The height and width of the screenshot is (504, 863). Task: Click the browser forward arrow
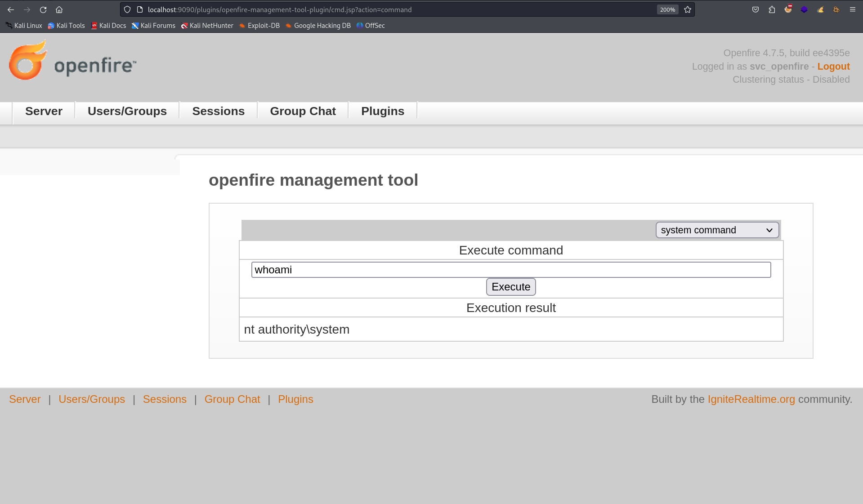click(x=27, y=9)
